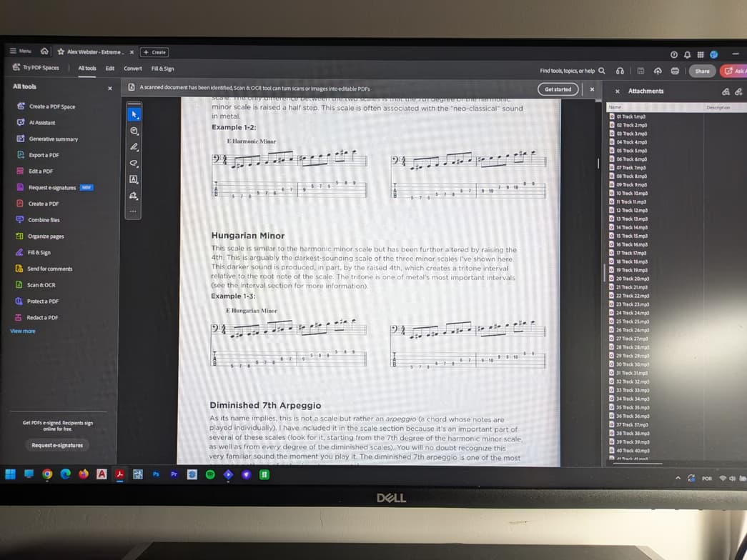
Task: Pick the pencil drawing markup tool
Action: (134, 148)
